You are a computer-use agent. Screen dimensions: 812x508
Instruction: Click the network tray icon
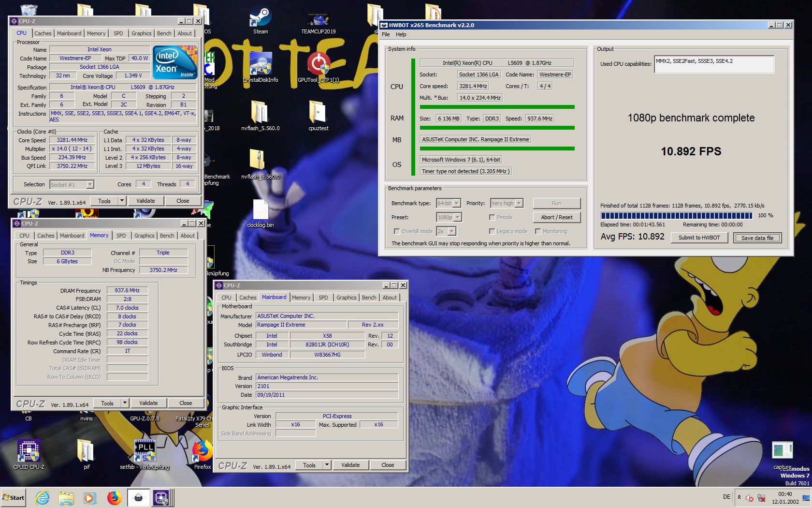761,498
